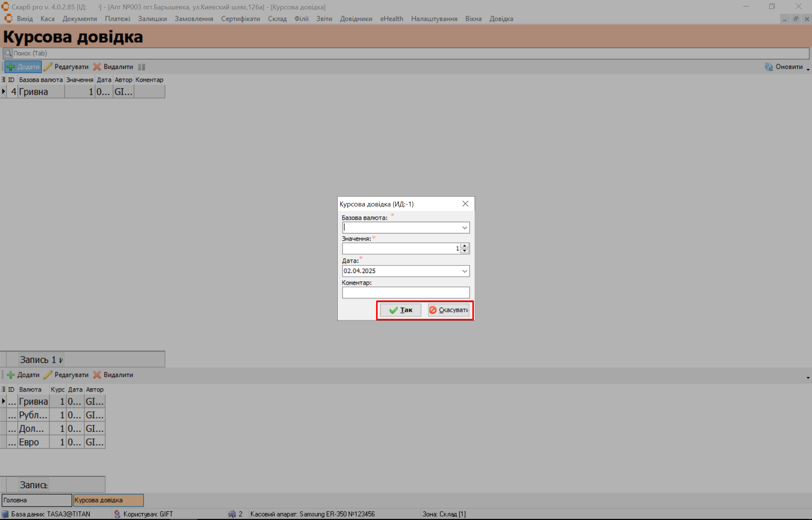
Task: Click the Оновити refresh icon
Action: click(x=769, y=67)
